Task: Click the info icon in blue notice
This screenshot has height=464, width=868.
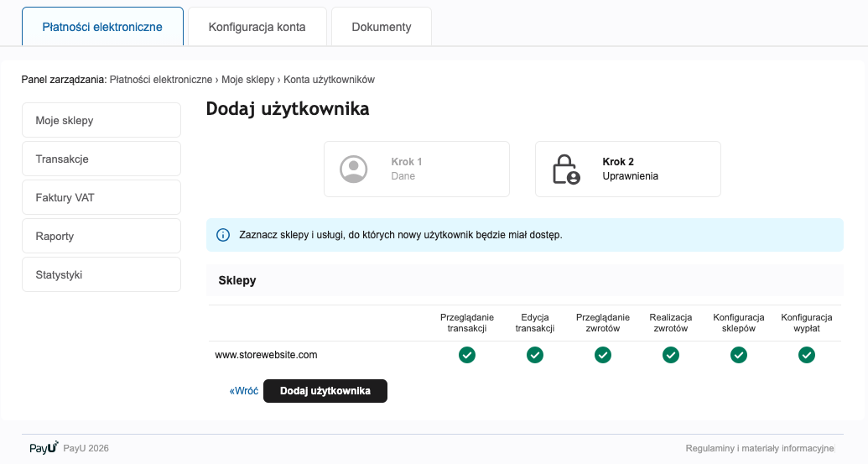Action: [223, 235]
